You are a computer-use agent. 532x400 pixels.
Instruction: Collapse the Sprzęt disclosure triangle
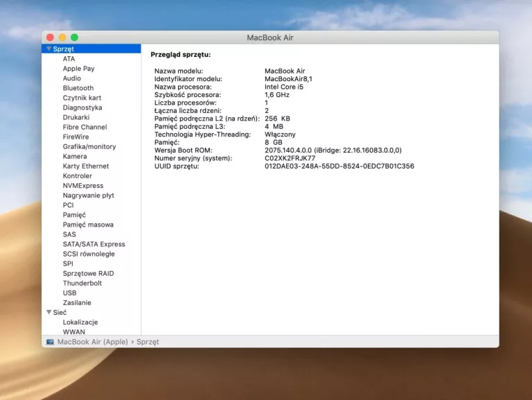tap(49, 49)
